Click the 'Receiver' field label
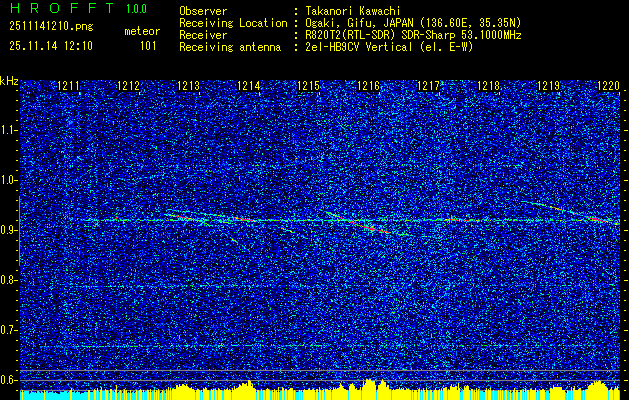Image resolution: width=629 pixels, height=400 pixels. pyautogui.click(x=203, y=35)
